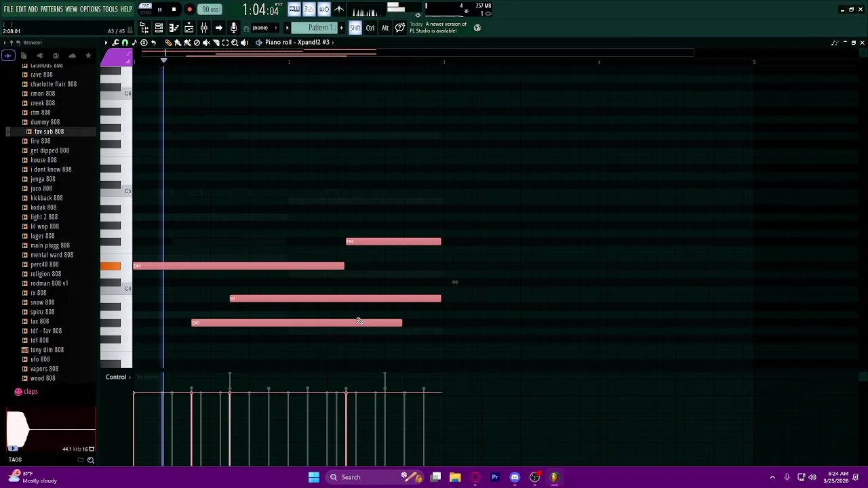Open File Explorer from the taskbar
Screen dimensions: 868x488
(455, 477)
